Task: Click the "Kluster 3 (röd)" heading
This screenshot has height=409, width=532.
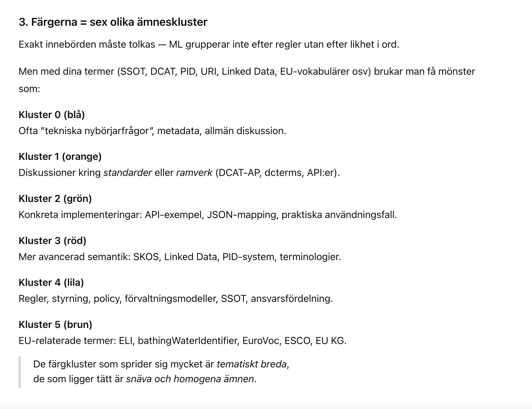Action: 52,240
